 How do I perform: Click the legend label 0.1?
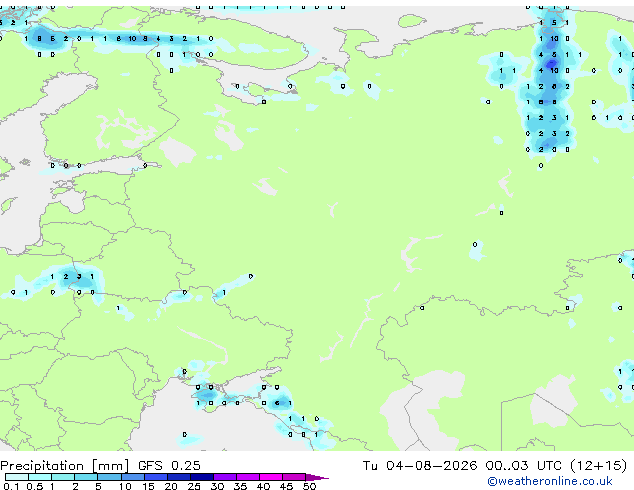(11, 486)
